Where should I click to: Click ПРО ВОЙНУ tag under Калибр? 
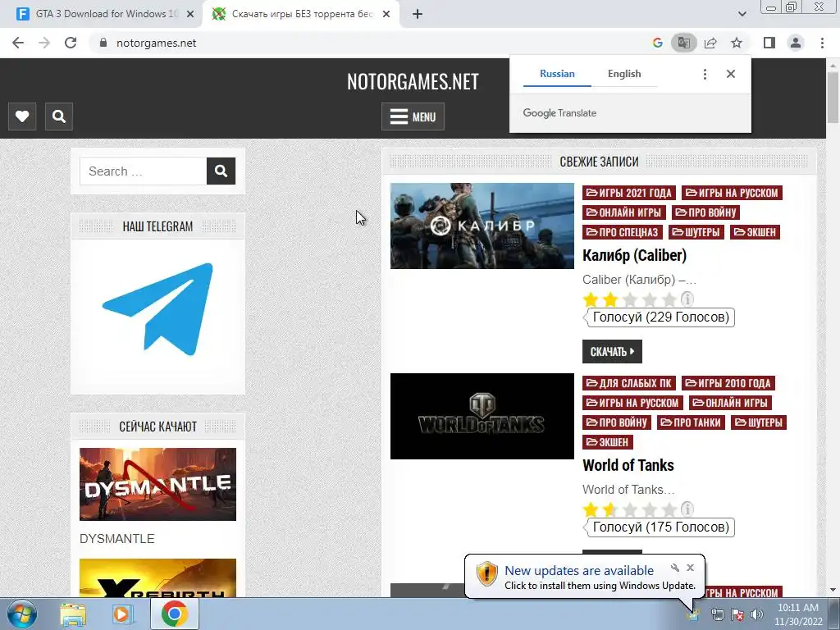point(705,212)
